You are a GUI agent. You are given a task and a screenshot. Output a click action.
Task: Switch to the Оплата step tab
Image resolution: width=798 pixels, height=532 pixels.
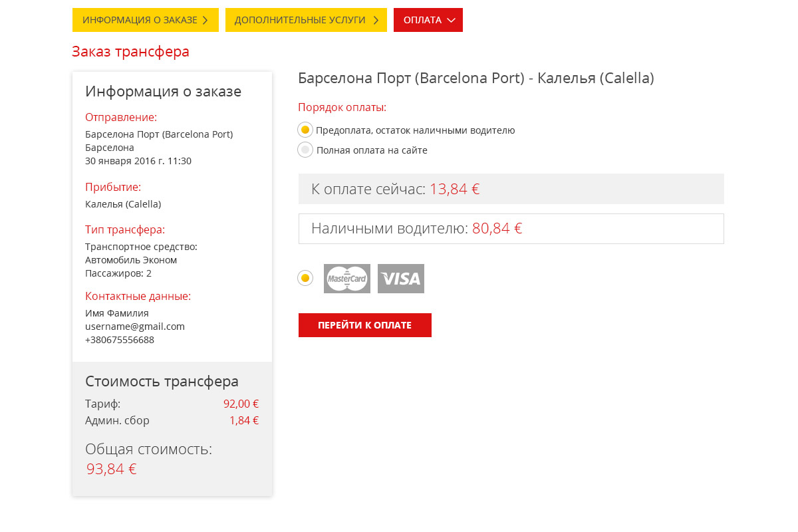click(422, 20)
